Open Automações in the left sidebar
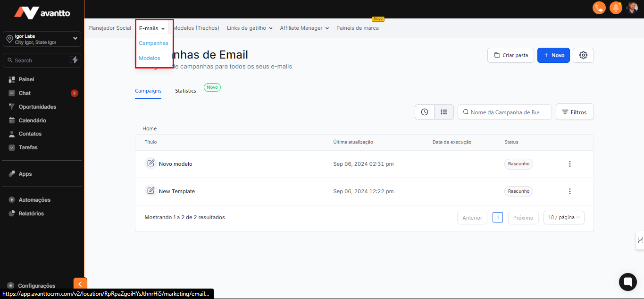The image size is (644, 299). click(x=34, y=200)
